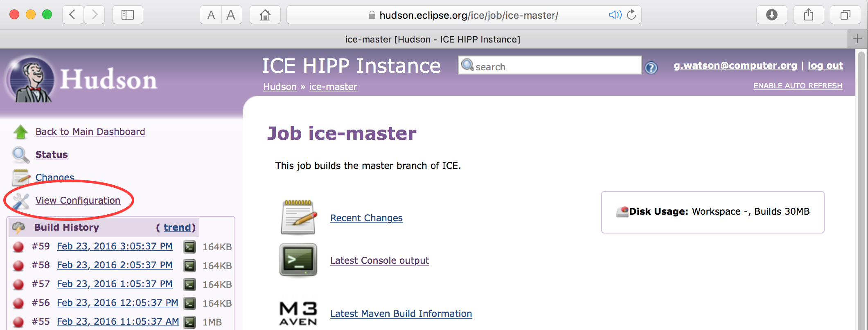
Task: Click the ICE HIPP Instance title
Action: click(351, 66)
